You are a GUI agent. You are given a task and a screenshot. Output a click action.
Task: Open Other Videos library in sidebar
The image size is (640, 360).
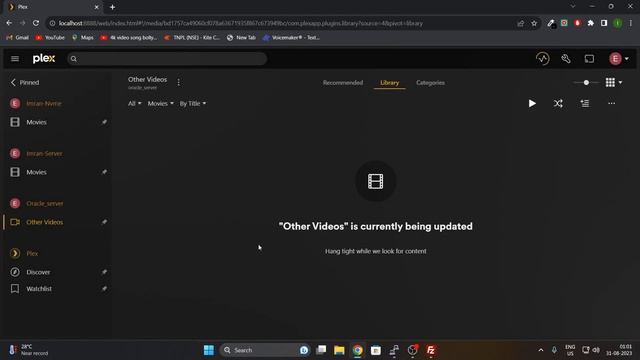(44, 222)
